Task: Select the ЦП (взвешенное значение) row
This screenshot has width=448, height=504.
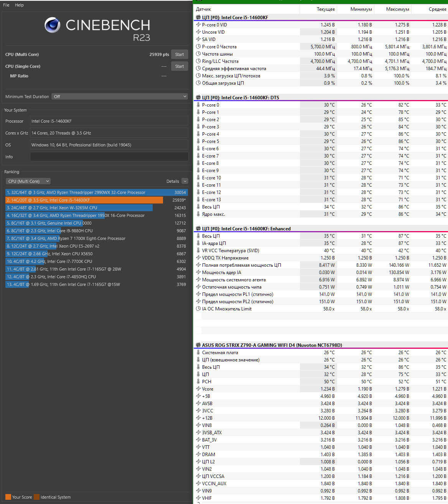Action: 321,360
